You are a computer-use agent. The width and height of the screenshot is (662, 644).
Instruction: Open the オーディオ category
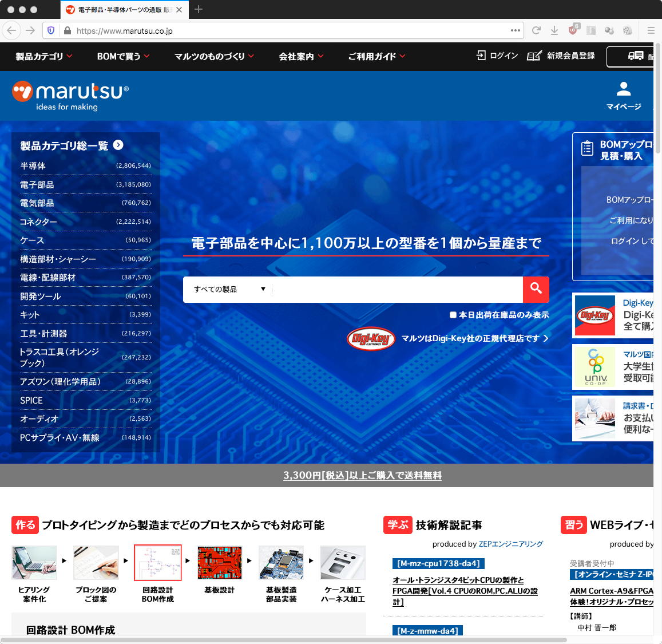pyautogui.click(x=86, y=418)
